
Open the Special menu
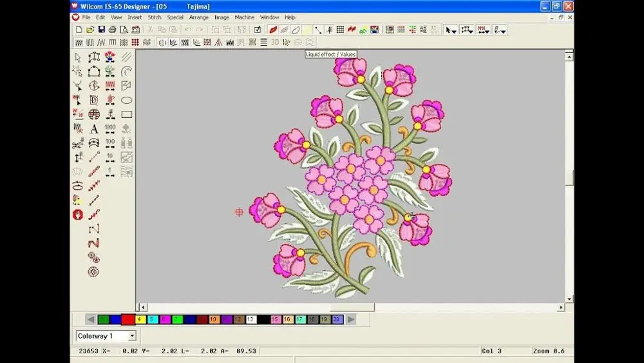tap(175, 17)
